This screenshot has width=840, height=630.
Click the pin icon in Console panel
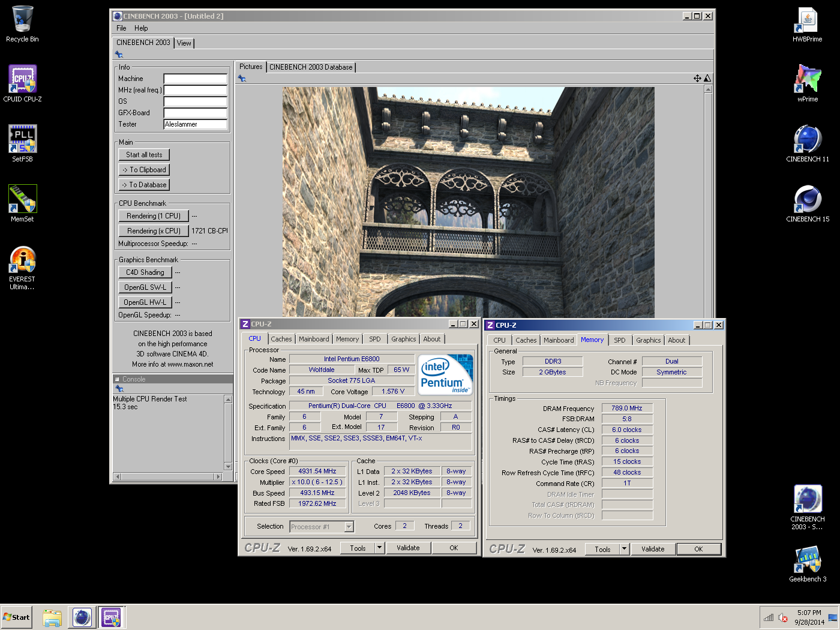(x=119, y=389)
